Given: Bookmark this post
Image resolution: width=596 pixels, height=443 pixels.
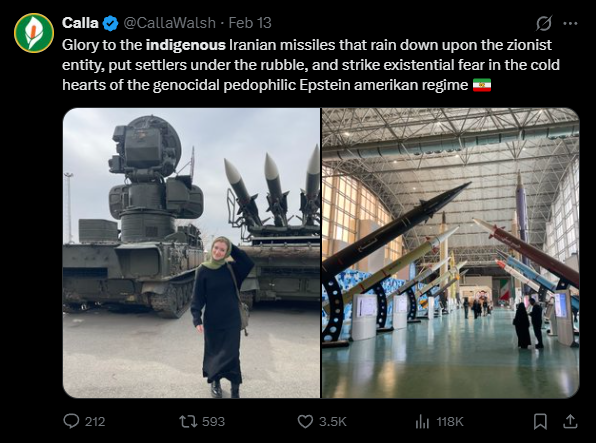Looking at the screenshot, I should 540,421.
